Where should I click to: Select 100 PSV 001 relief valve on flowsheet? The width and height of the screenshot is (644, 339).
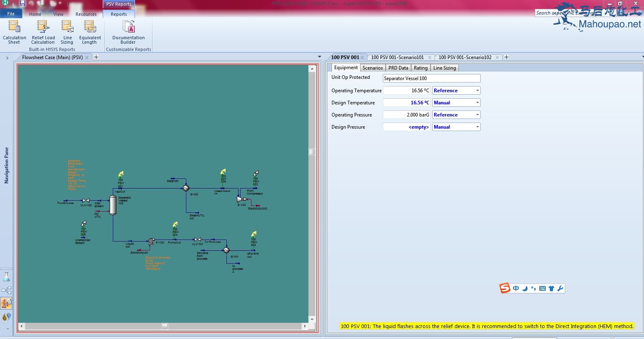(121, 174)
